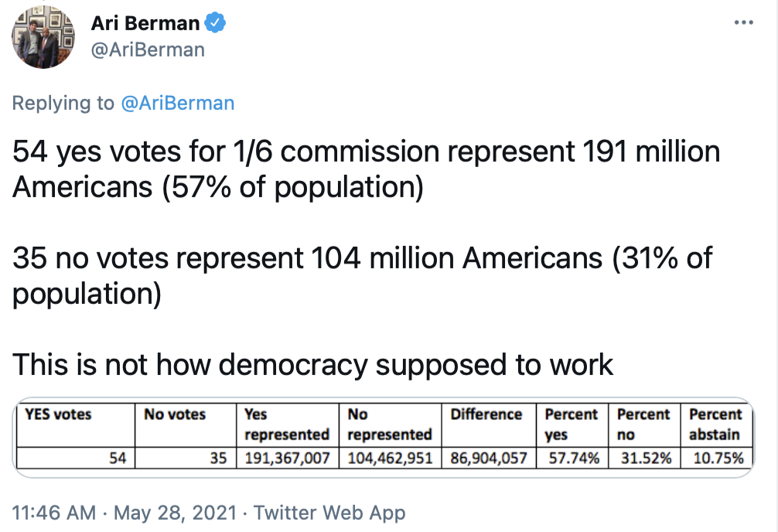Image resolution: width=778 pixels, height=532 pixels.
Task: Click the democracy sentence in the tweet
Action: tap(313, 364)
